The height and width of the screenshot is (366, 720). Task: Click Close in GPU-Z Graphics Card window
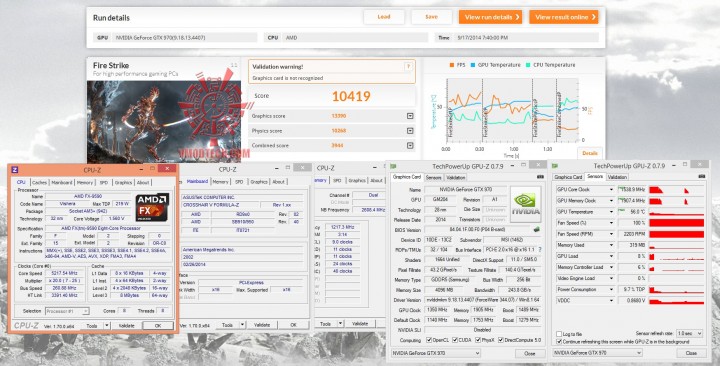pyautogui.click(x=530, y=354)
